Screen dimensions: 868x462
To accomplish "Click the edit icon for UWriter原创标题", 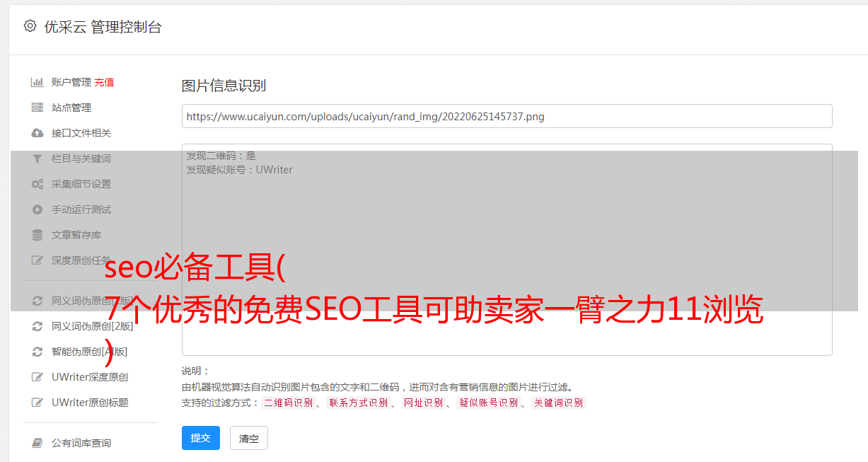I will click(37, 403).
